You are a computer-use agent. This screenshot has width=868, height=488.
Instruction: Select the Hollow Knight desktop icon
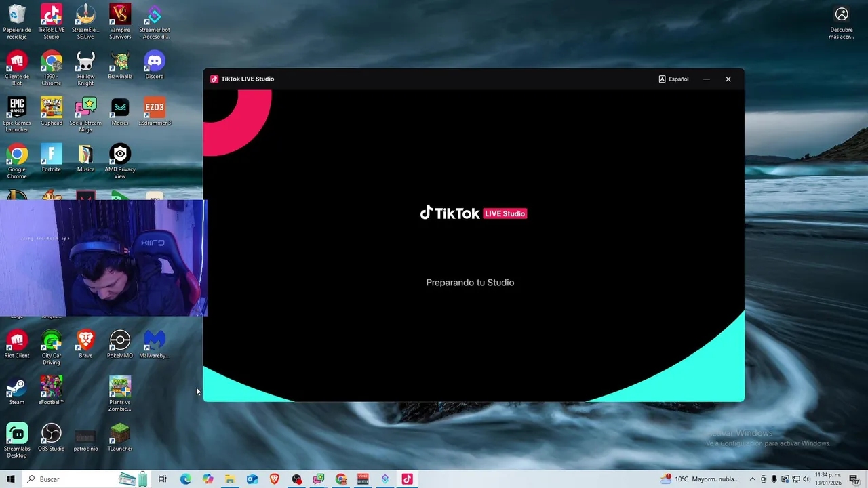tap(85, 68)
